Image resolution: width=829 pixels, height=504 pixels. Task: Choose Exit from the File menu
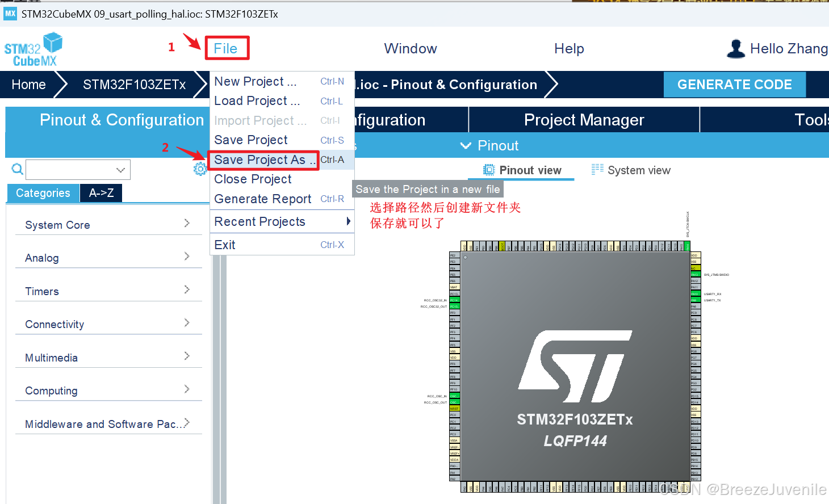click(x=282, y=245)
